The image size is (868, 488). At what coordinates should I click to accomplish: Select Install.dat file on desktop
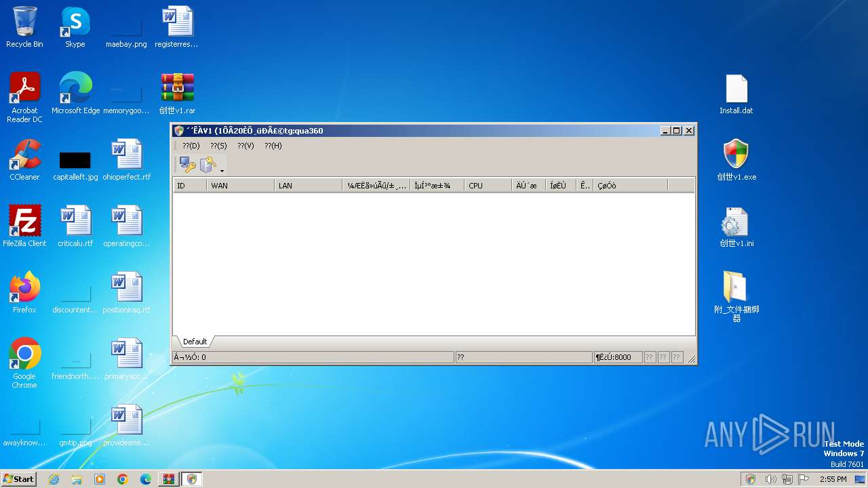click(736, 94)
